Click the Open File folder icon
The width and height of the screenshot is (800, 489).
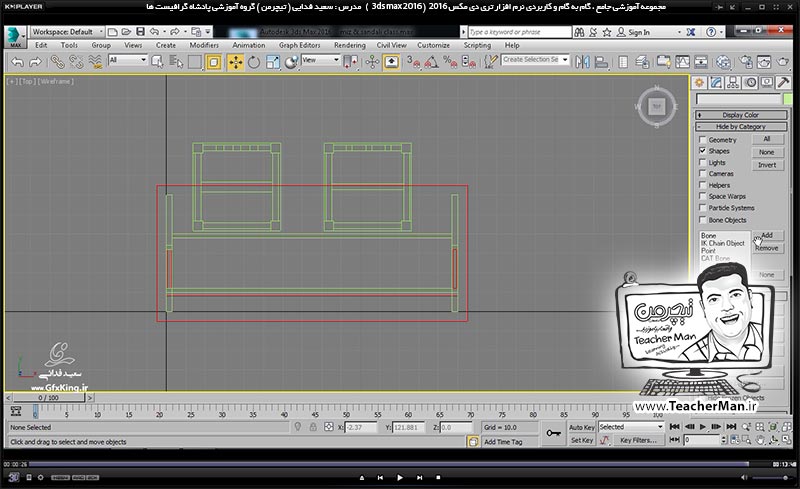(x=126, y=32)
